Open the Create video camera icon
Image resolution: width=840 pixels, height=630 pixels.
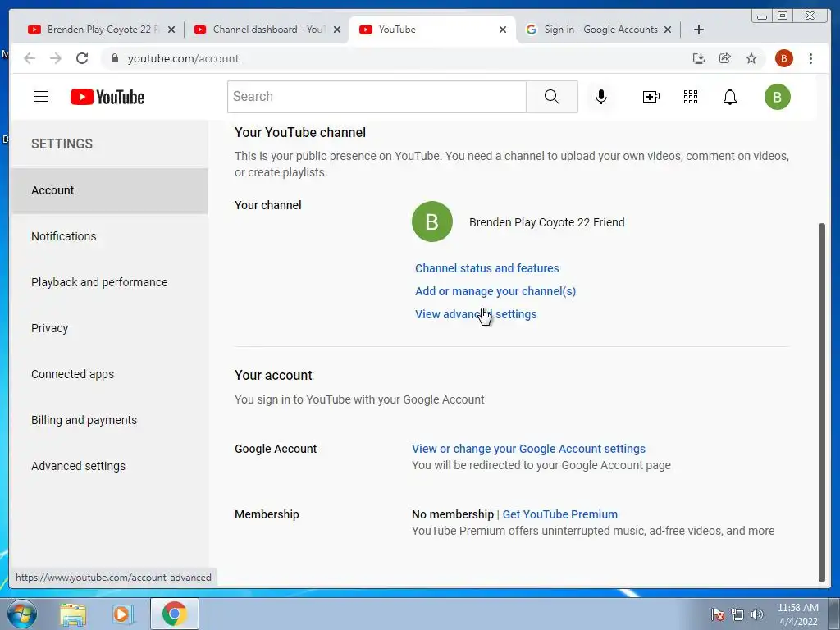[x=651, y=97]
